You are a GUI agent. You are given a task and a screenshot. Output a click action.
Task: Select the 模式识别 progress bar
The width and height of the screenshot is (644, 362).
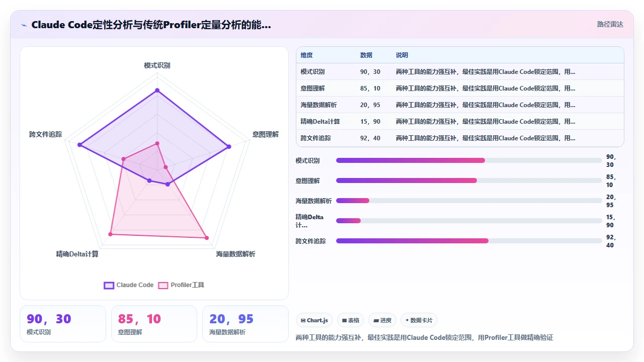(x=469, y=160)
